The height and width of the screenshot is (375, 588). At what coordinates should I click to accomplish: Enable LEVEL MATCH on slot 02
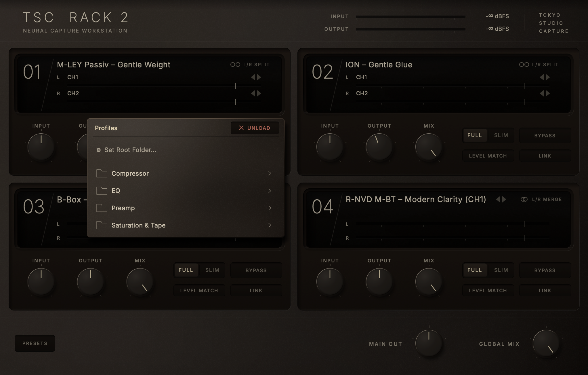(488, 156)
